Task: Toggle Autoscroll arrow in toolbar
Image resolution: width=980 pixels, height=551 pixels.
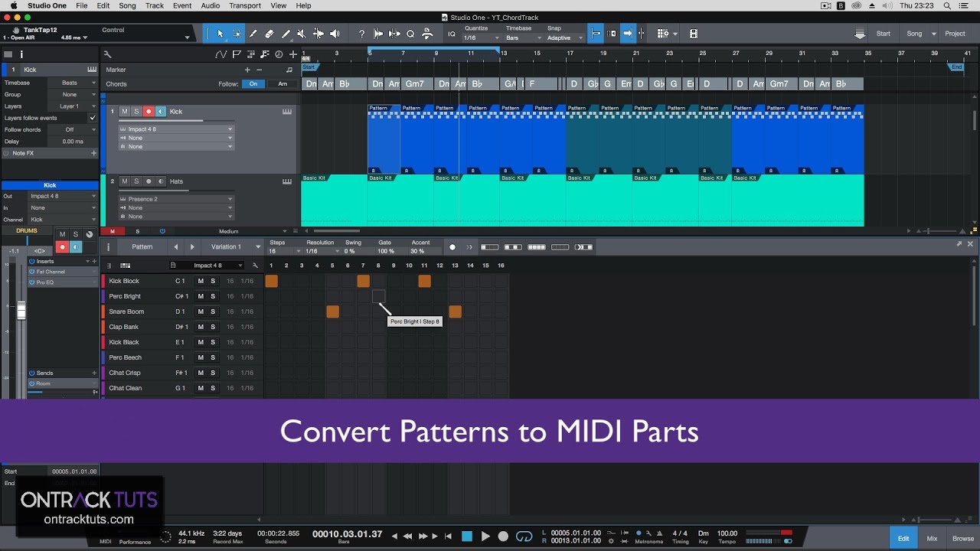Action: 628,34
